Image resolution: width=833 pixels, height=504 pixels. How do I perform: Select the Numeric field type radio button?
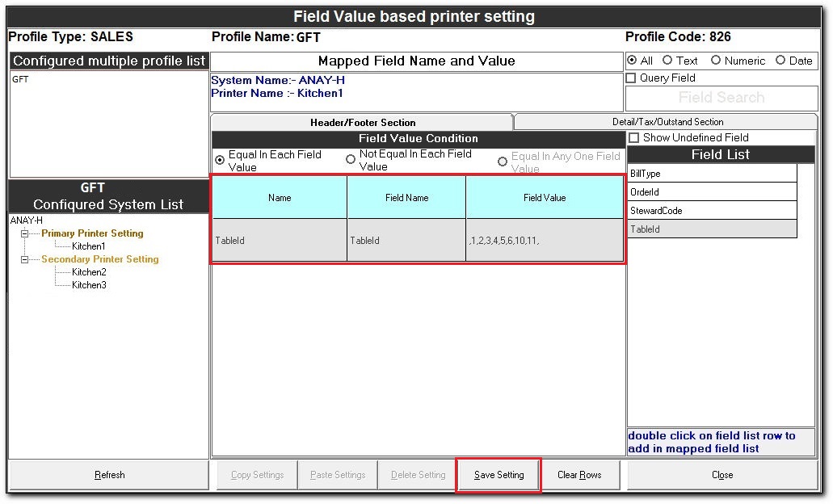click(716, 61)
